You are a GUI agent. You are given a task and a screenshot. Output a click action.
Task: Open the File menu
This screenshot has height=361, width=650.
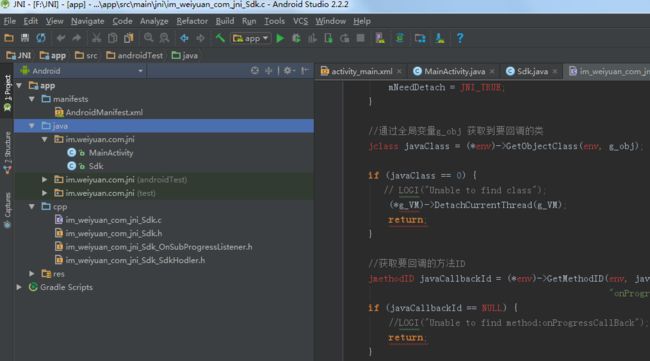(x=10, y=21)
